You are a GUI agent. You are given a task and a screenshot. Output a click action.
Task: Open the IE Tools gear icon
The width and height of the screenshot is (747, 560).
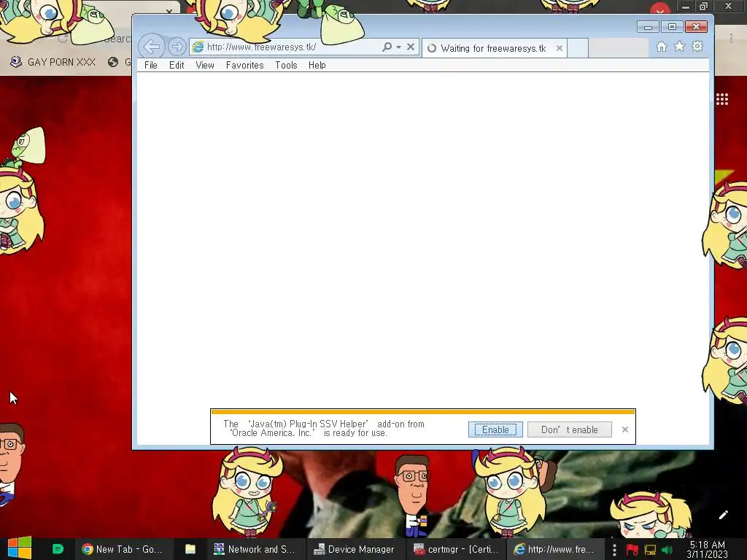pos(697,46)
